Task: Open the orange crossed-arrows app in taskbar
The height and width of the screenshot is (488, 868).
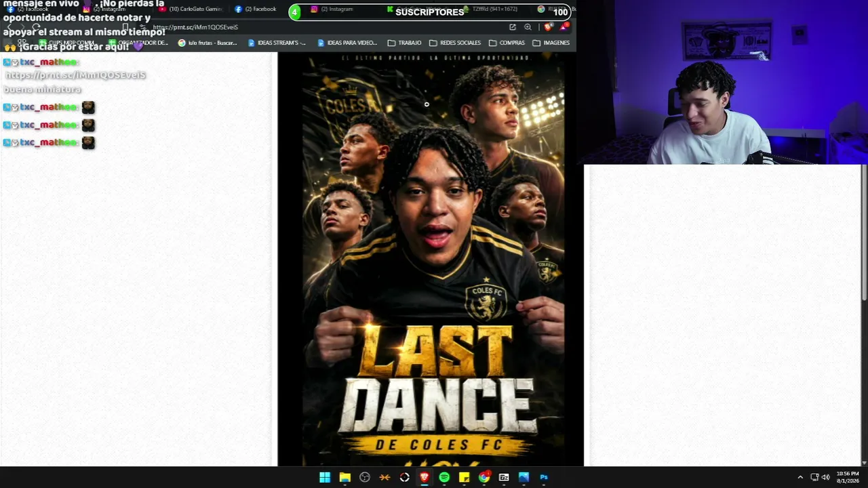Action: pos(384,477)
